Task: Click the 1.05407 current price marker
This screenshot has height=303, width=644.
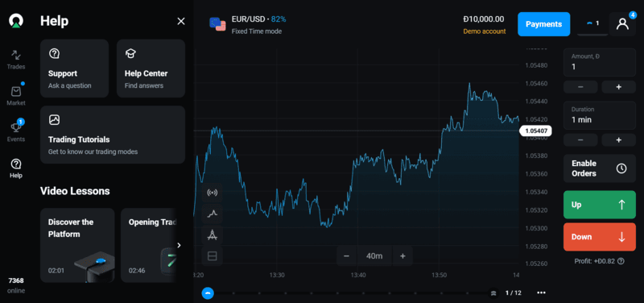Action: click(x=535, y=131)
